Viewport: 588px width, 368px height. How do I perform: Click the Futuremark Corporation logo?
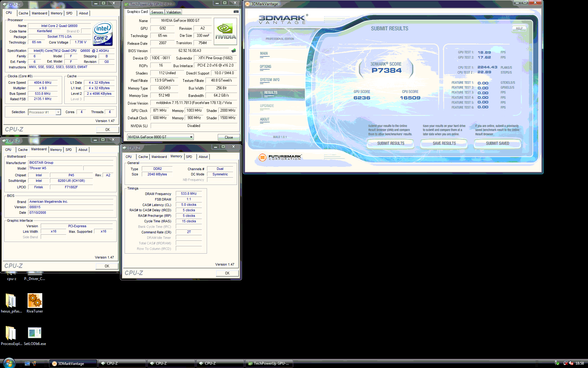point(280,157)
